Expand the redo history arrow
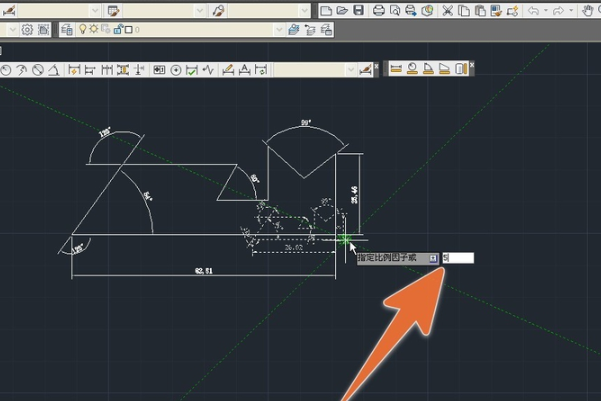The image size is (601, 401). pos(571,10)
